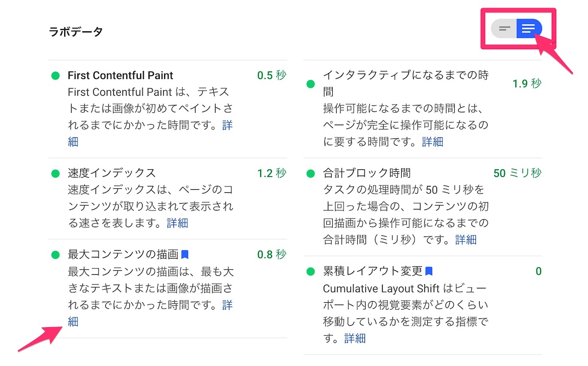The height and width of the screenshot is (366, 588).
Task: Open the 詳細 link for 合計ブロック時間
Action: [466, 239]
